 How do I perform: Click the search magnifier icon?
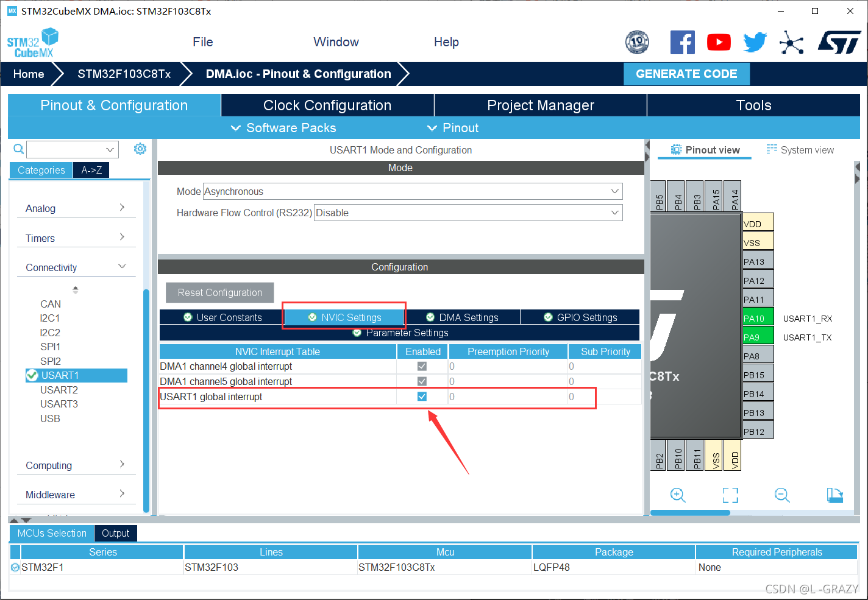coord(19,149)
